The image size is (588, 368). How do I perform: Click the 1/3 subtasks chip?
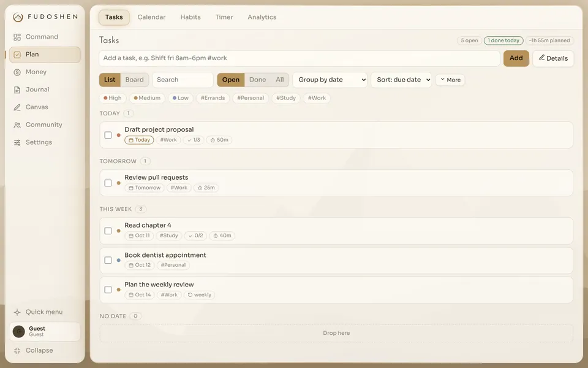[x=194, y=140]
